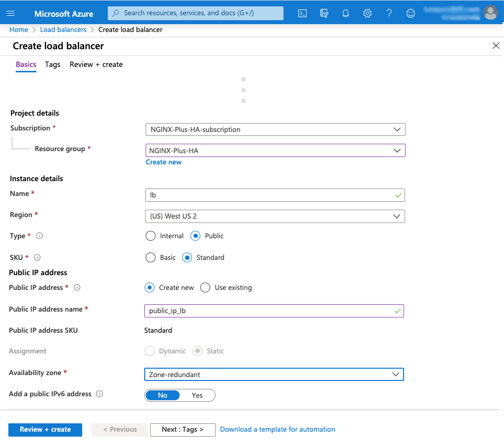Image resolution: width=504 pixels, height=444 pixels.
Task: Choose the Basic SKU option
Action: point(151,257)
